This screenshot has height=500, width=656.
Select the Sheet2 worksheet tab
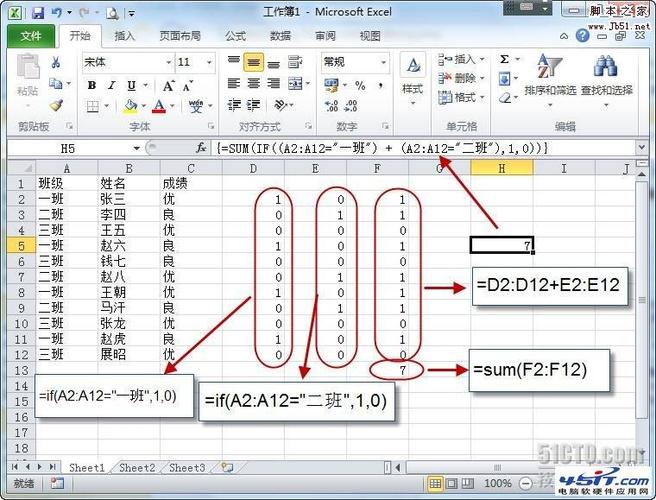pyautogui.click(x=137, y=467)
